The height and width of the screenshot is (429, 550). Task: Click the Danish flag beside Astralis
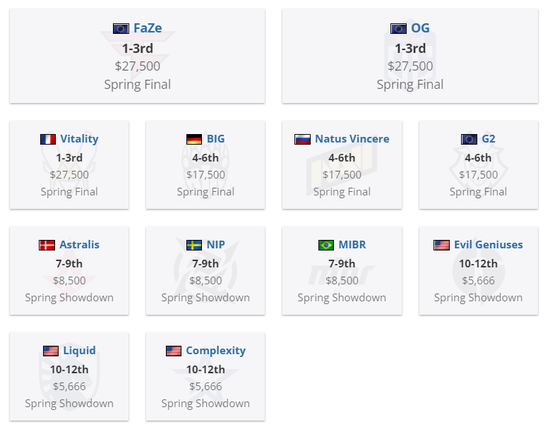pos(47,245)
